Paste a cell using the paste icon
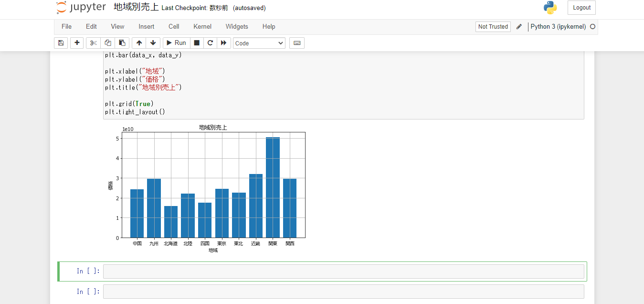This screenshot has width=644, height=304. pyautogui.click(x=122, y=43)
